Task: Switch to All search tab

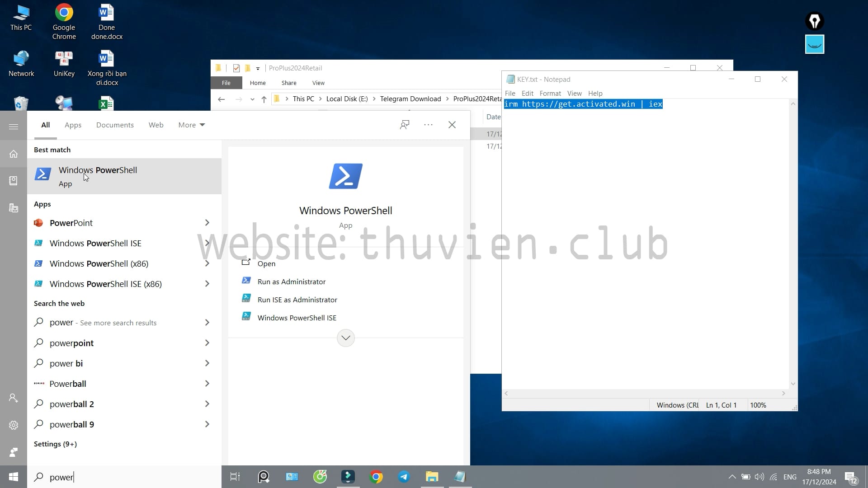Action: pos(45,125)
